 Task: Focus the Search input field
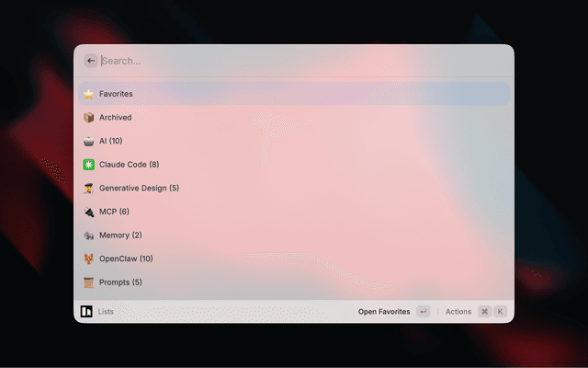304,61
